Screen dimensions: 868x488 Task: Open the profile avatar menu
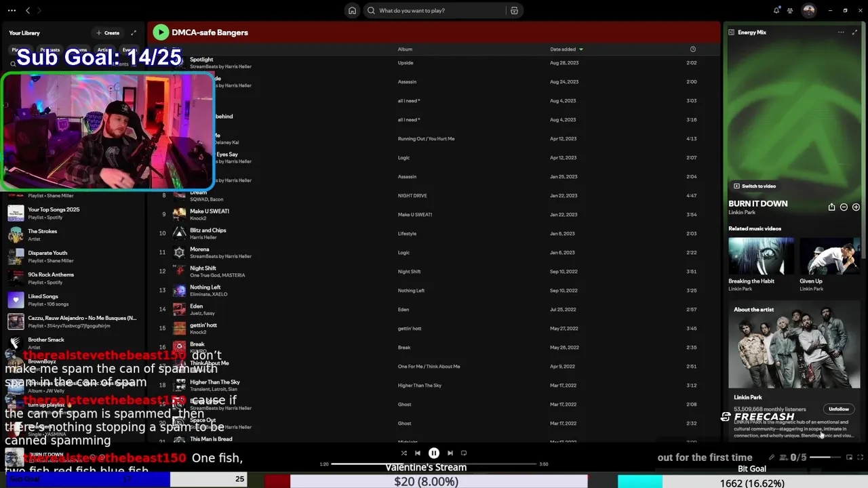808,10
